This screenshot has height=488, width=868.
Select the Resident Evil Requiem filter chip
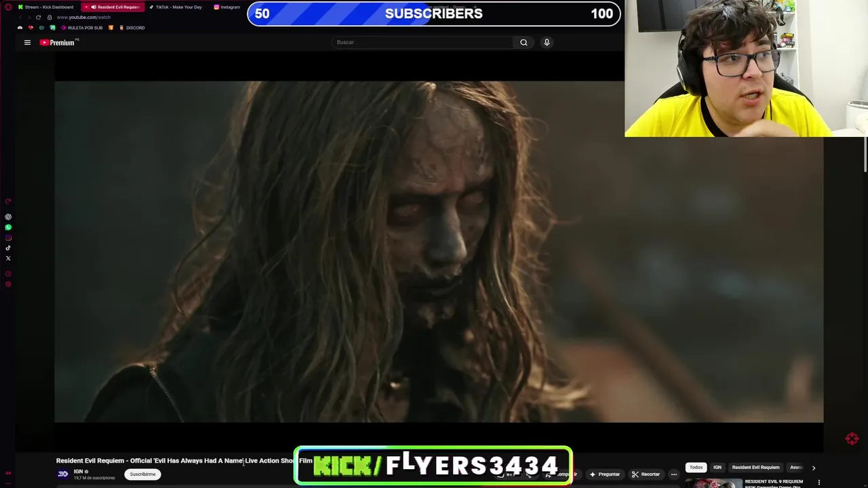755,467
